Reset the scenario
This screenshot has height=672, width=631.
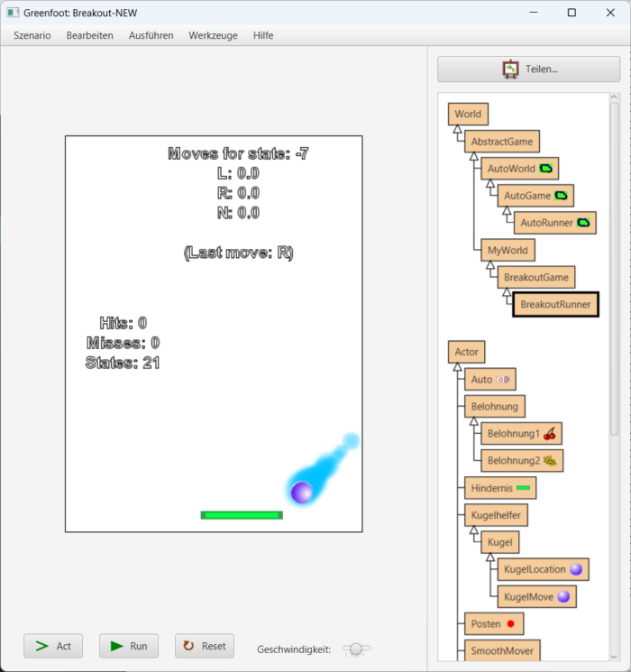pyautogui.click(x=205, y=646)
